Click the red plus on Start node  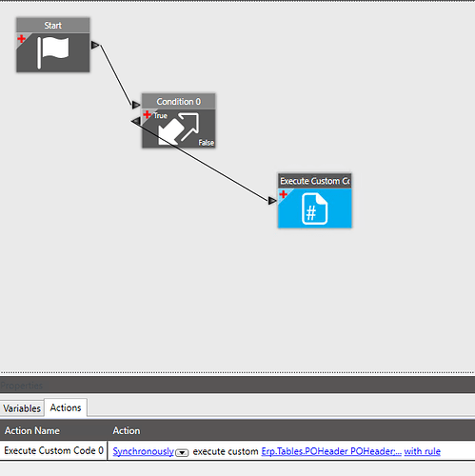pyautogui.click(x=21, y=39)
